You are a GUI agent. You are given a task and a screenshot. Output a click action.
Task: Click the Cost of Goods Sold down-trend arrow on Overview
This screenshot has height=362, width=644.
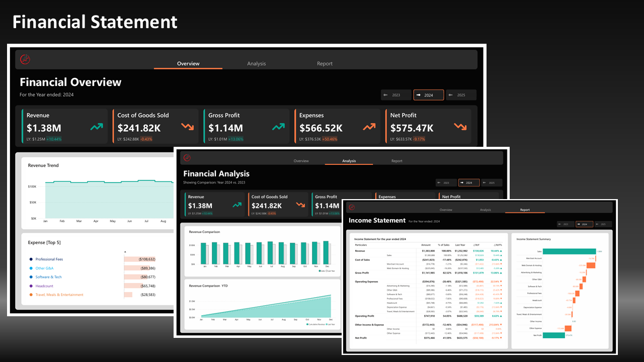click(x=188, y=127)
